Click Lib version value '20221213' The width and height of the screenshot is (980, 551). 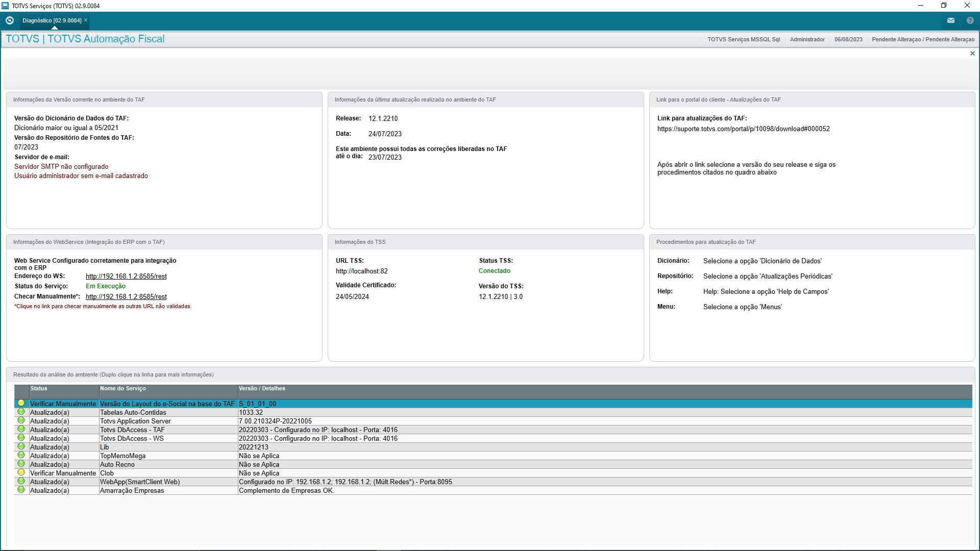coord(254,447)
